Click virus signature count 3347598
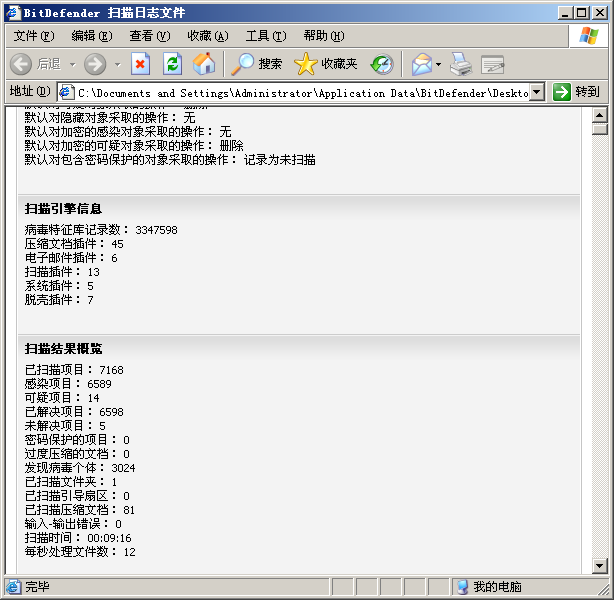This screenshot has width=614, height=600. (156, 230)
